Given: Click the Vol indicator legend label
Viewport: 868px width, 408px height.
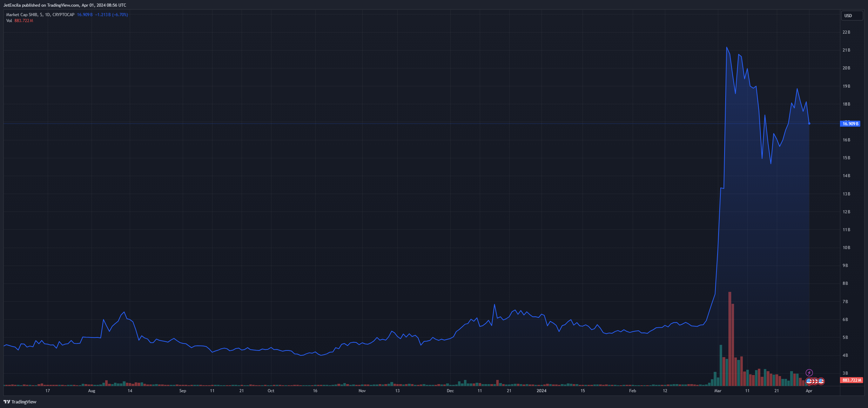Looking at the screenshot, I should point(9,21).
